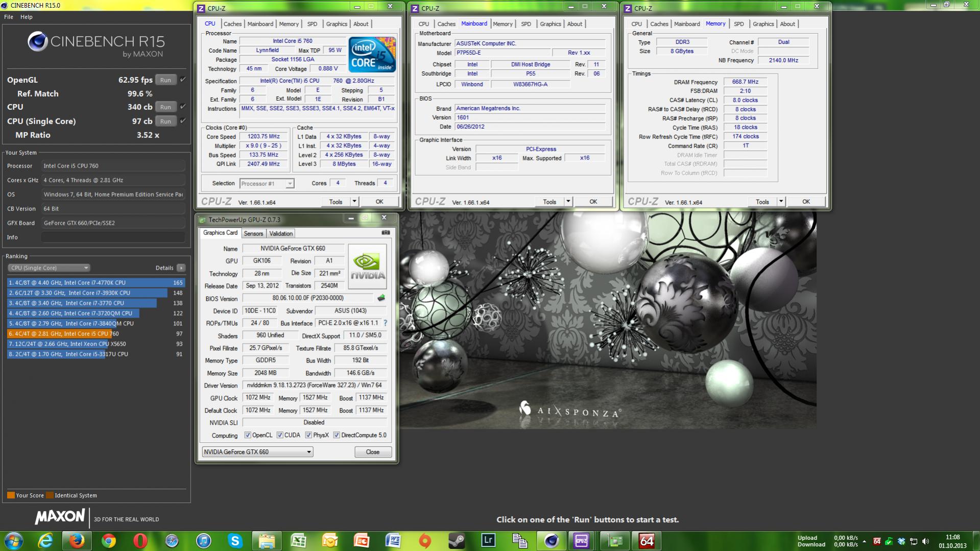Open the Windows Start menu
980x551 pixels.
[x=14, y=541]
